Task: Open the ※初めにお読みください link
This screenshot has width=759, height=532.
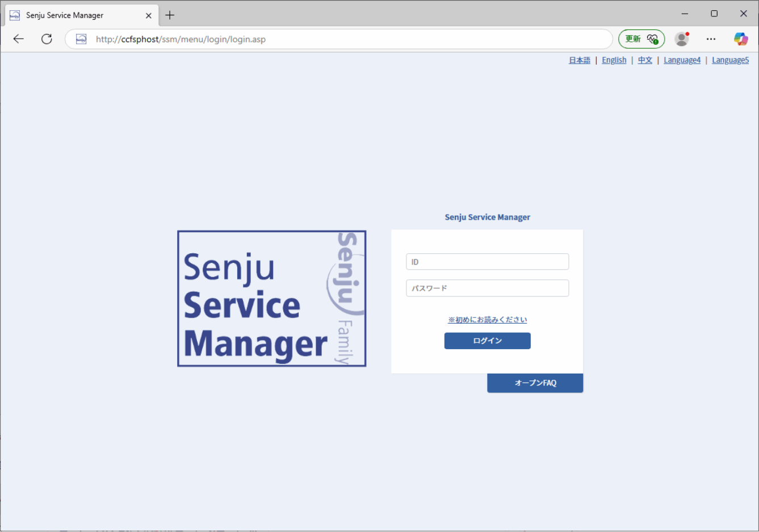Action: (x=488, y=320)
